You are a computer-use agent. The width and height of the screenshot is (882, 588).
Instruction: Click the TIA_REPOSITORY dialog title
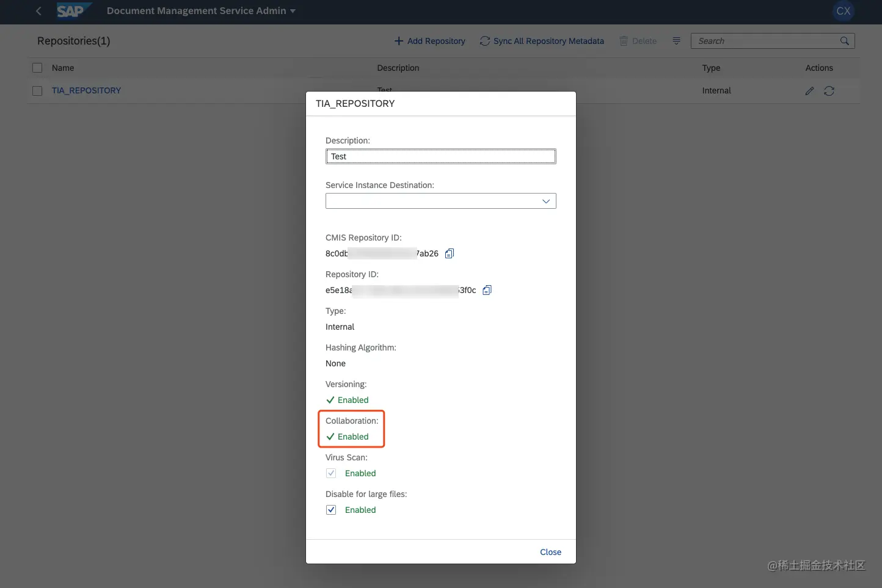pyautogui.click(x=355, y=104)
